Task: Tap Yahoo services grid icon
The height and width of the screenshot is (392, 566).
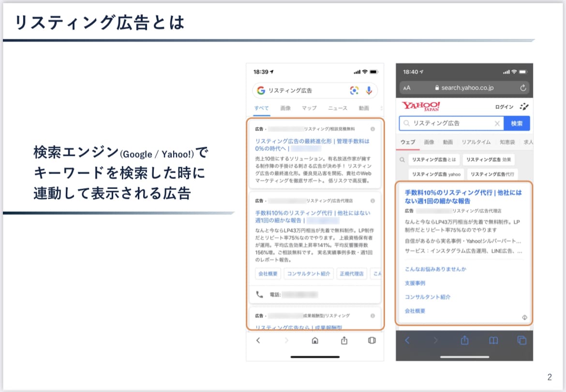Action: point(524,106)
